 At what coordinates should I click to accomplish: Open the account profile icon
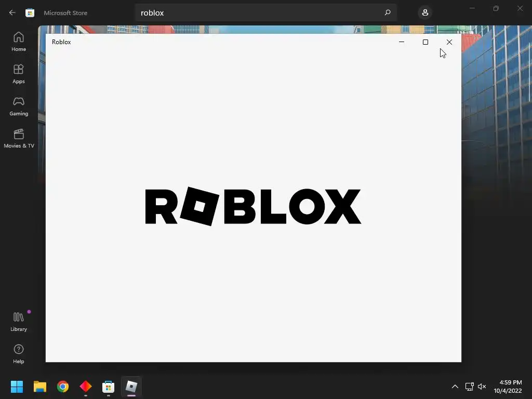(425, 13)
